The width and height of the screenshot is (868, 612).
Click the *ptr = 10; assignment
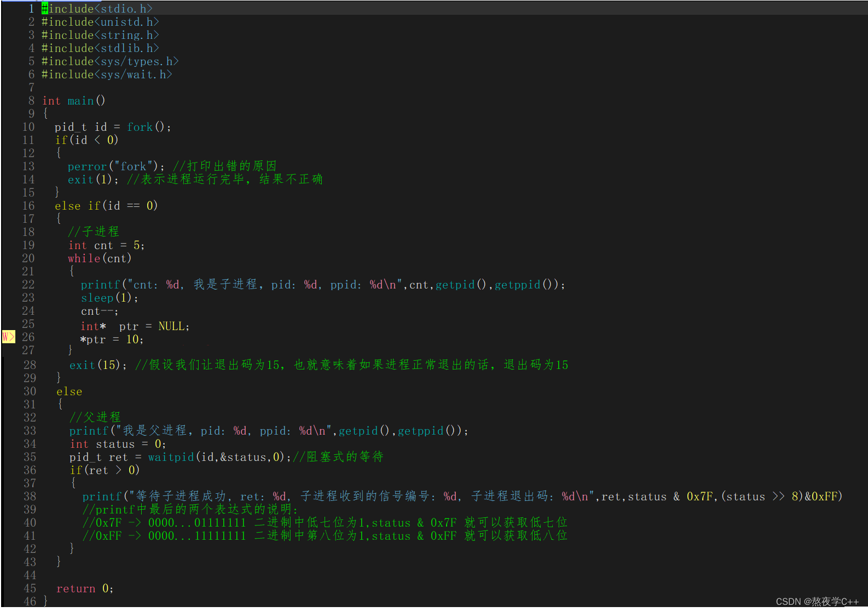(112, 339)
